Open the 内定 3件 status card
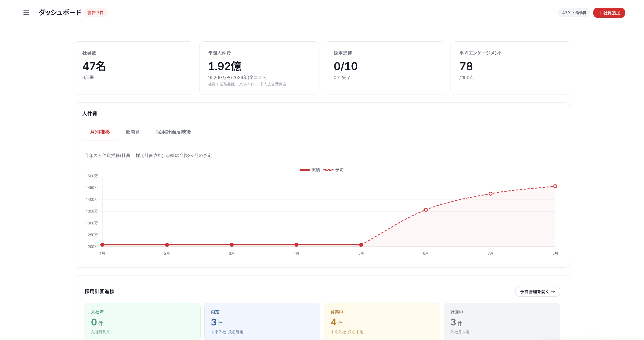This screenshot has height=340, width=644. coord(262,322)
